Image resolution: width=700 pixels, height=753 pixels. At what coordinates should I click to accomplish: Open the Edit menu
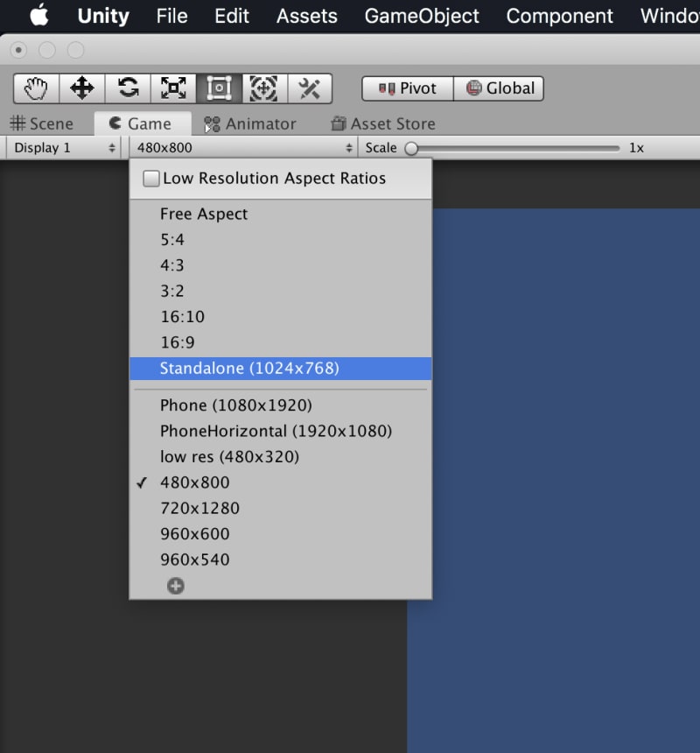[232, 16]
